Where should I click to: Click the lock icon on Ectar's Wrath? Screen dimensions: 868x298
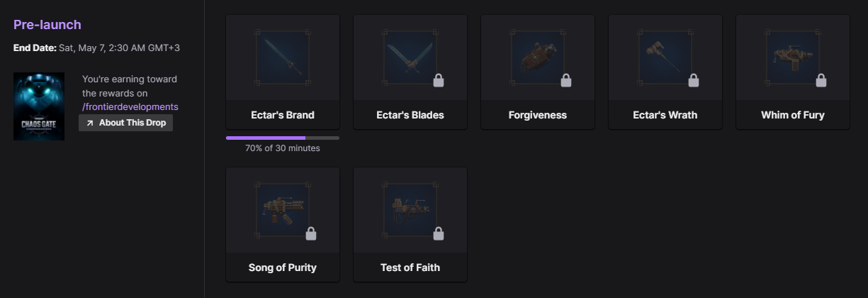pos(694,81)
